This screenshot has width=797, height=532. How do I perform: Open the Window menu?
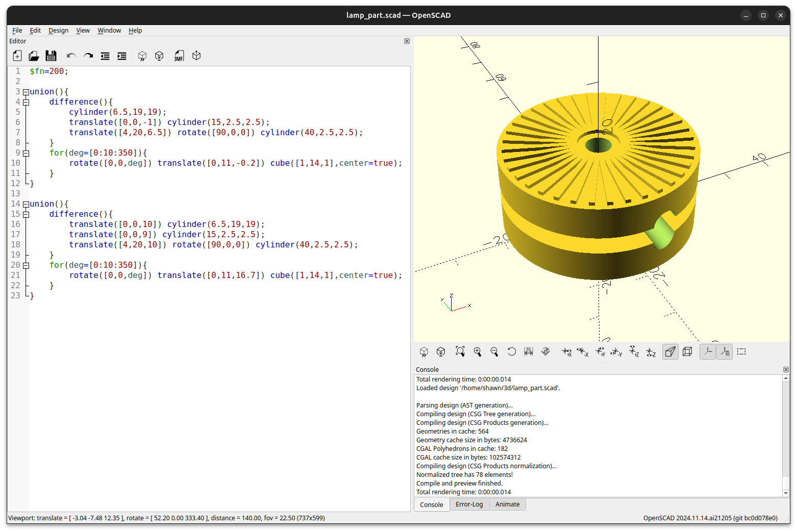[x=109, y=31]
